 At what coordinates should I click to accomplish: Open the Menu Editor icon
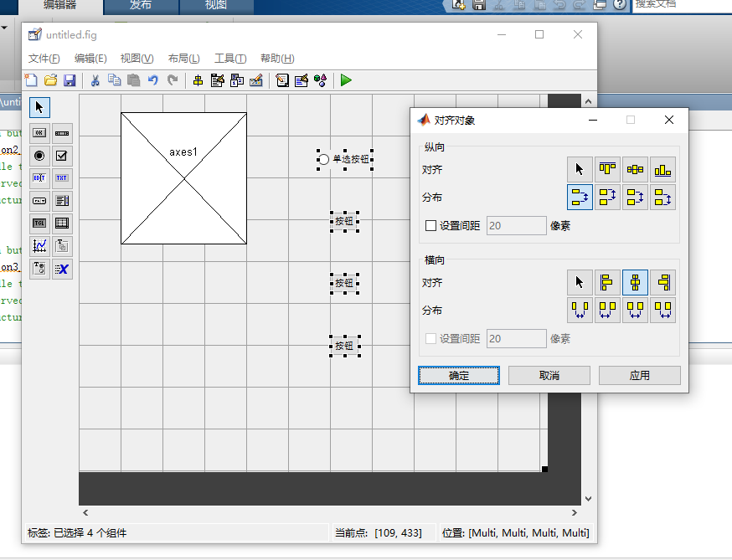point(217,80)
